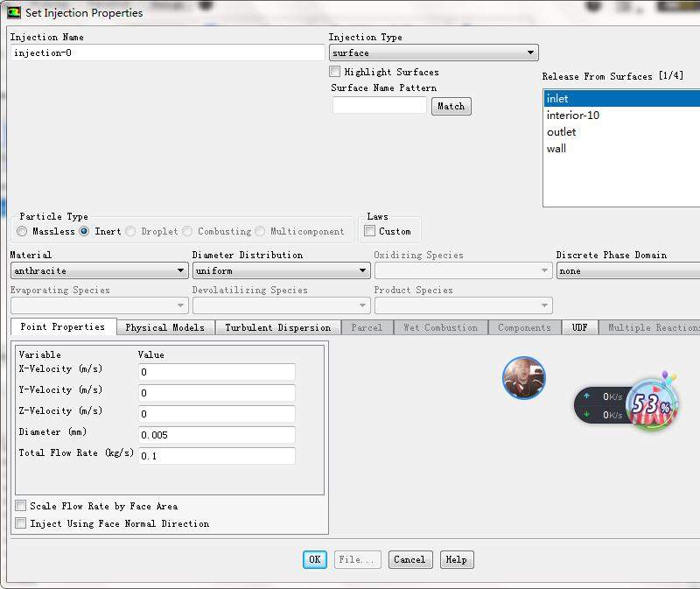The height and width of the screenshot is (589, 700).
Task: Select the Droplet particle type radio
Action: (x=130, y=231)
